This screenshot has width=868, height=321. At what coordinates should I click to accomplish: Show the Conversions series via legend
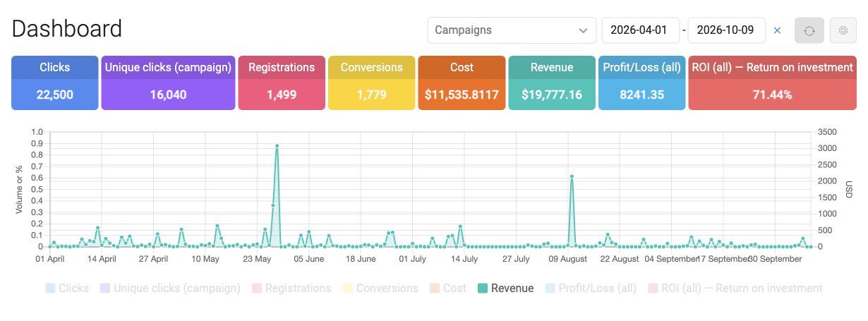pyautogui.click(x=380, y=288)
